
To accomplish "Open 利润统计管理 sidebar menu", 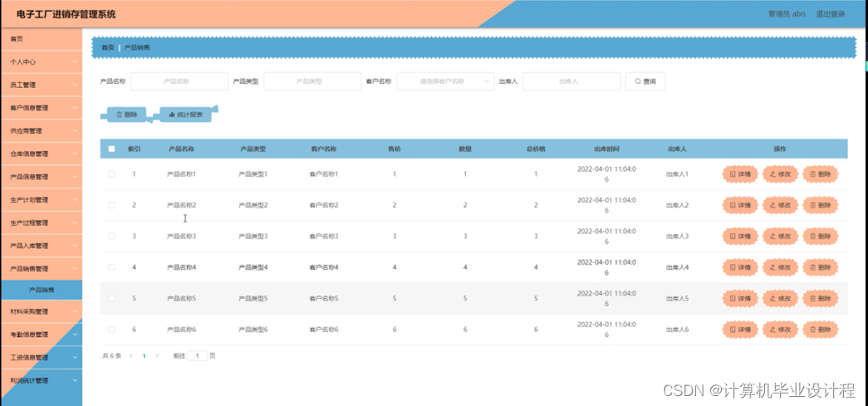I will click(x=41, y=380).
